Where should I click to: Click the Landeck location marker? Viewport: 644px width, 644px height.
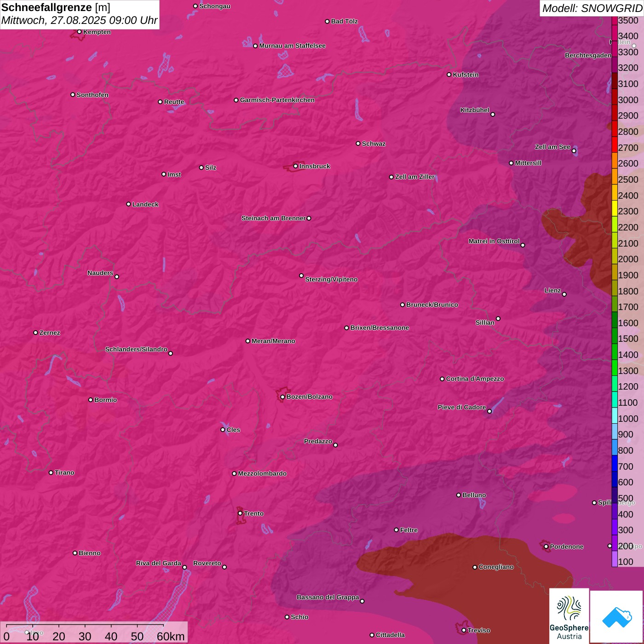(128, 204)
